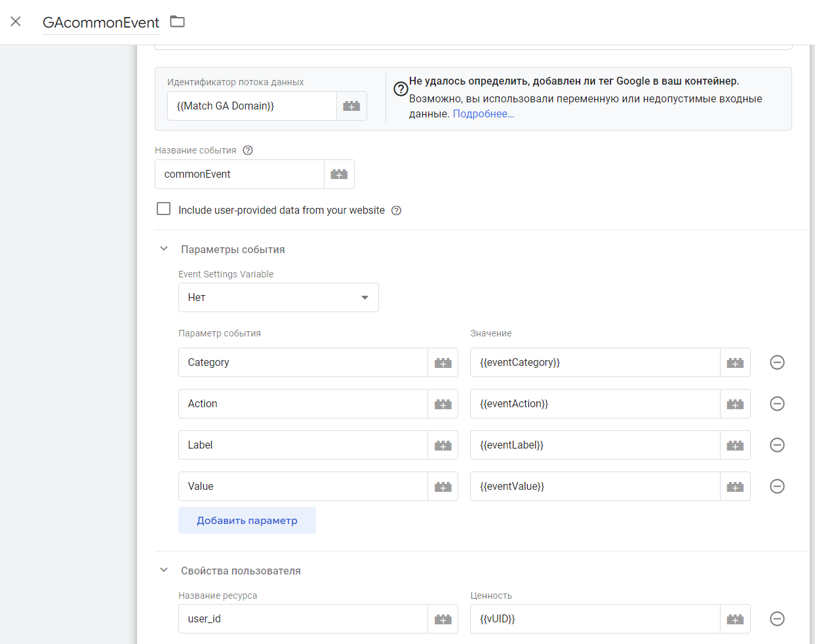Image resolution: width=815 pixels, height=644 pixels.
Task: Open variable picker for Match GA Domain field
Action: 351,106
